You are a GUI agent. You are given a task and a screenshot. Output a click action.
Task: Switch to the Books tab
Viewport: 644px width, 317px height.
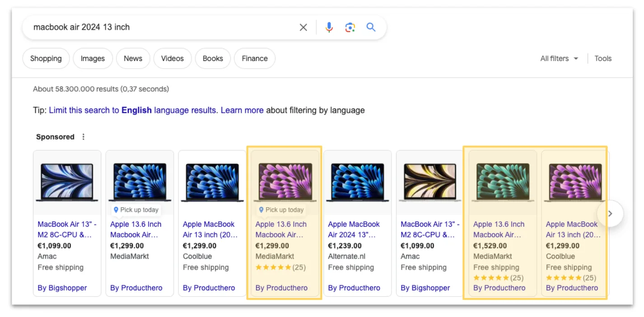point(213,58)
